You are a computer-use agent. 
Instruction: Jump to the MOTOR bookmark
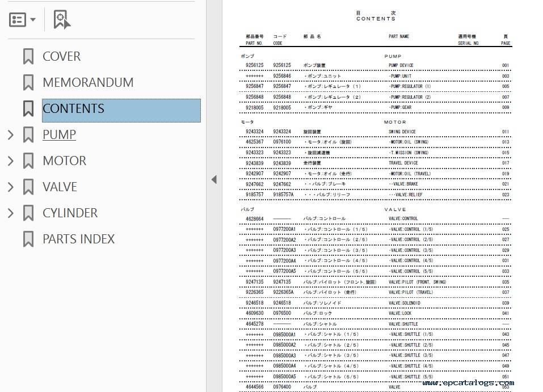pyautogui.click(x=65, y=161)
